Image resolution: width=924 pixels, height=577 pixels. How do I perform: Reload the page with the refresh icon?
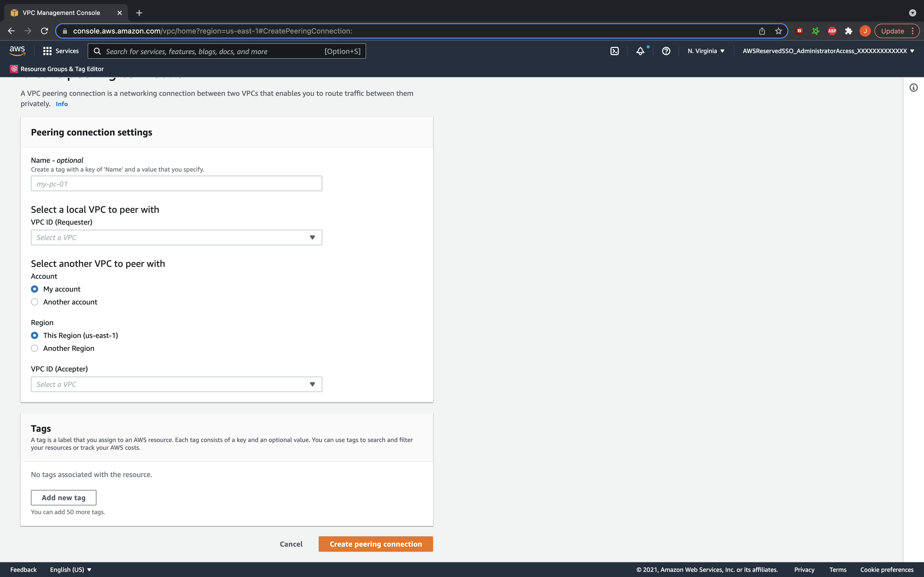pyautogui.click(x=45, y=31)
